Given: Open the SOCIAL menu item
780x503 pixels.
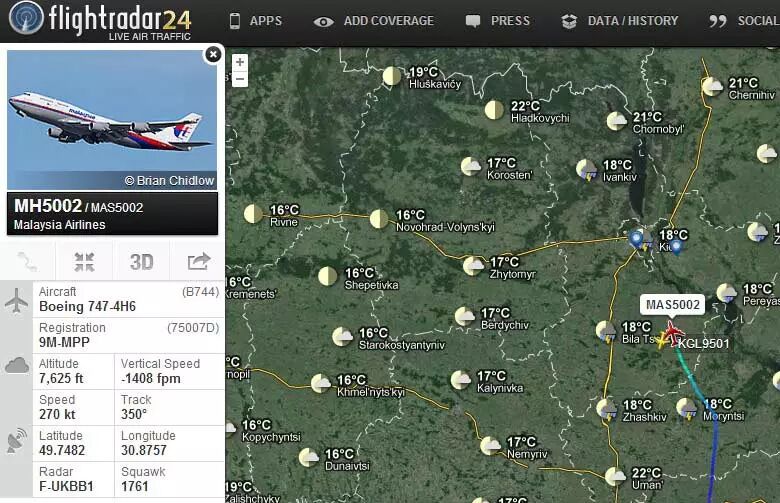Looking at the screenshot, I should [759, 21].
